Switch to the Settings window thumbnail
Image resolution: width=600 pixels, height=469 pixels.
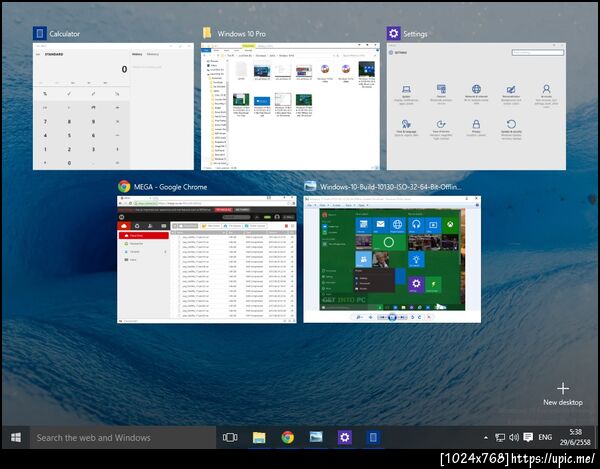(x=476, y=106)
